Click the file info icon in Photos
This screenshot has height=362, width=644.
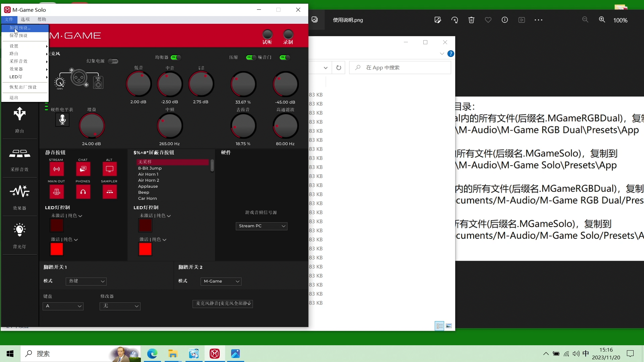505,20
